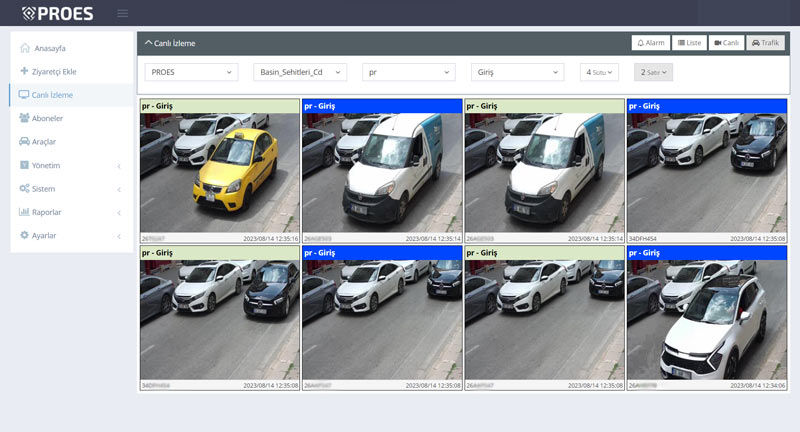Open the PROES site dropdown
Image resolution: width=800 pixels, height=432 pixels.
pos(191,72)
